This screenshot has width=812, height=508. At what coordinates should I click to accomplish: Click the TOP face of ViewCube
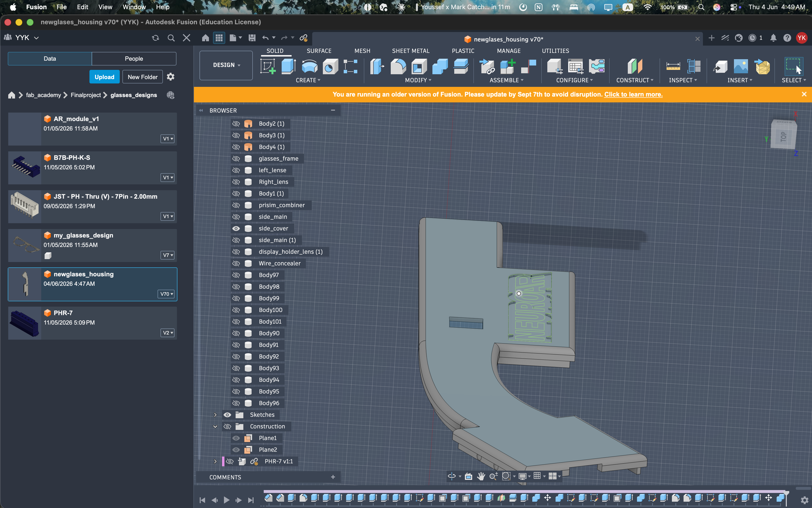point(783,136)
